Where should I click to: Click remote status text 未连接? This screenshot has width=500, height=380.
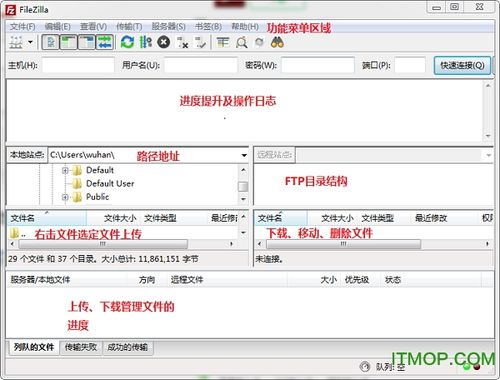270,259
